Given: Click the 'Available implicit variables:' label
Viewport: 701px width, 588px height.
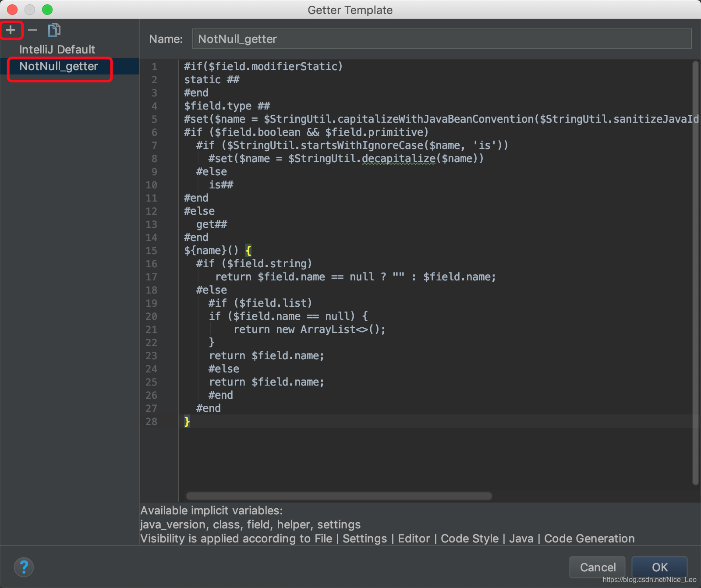Looking at the screenshot, I should [x=212, y=510].
